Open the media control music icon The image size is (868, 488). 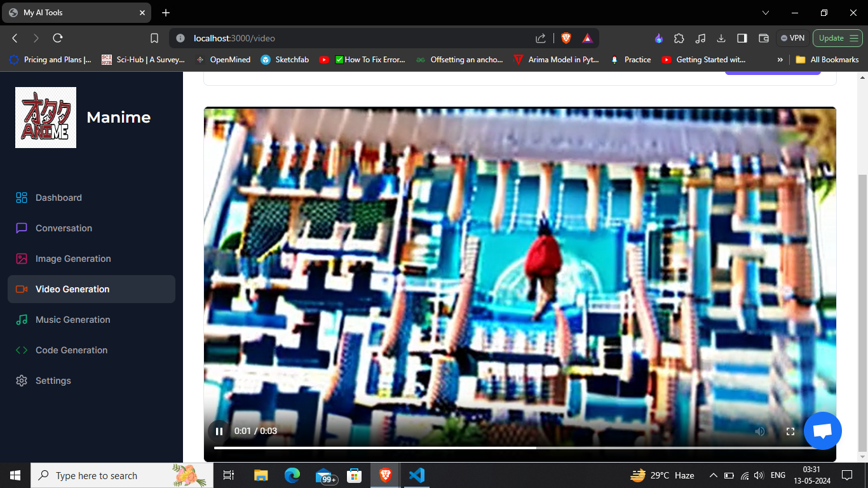(700, 38)
